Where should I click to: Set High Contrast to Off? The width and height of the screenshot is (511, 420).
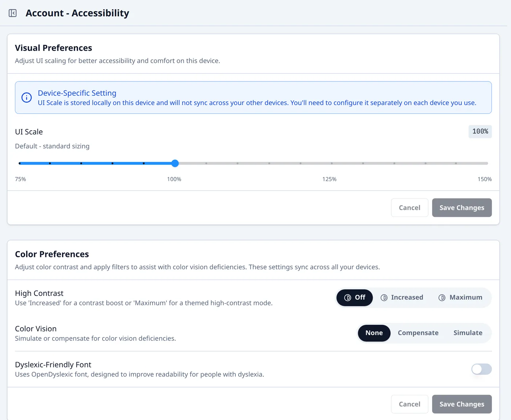coord(354,298)
